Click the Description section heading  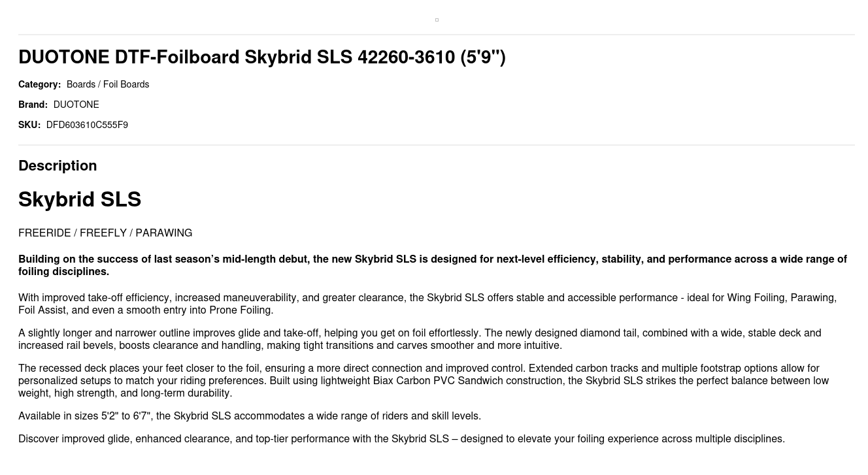pos(58,166)
